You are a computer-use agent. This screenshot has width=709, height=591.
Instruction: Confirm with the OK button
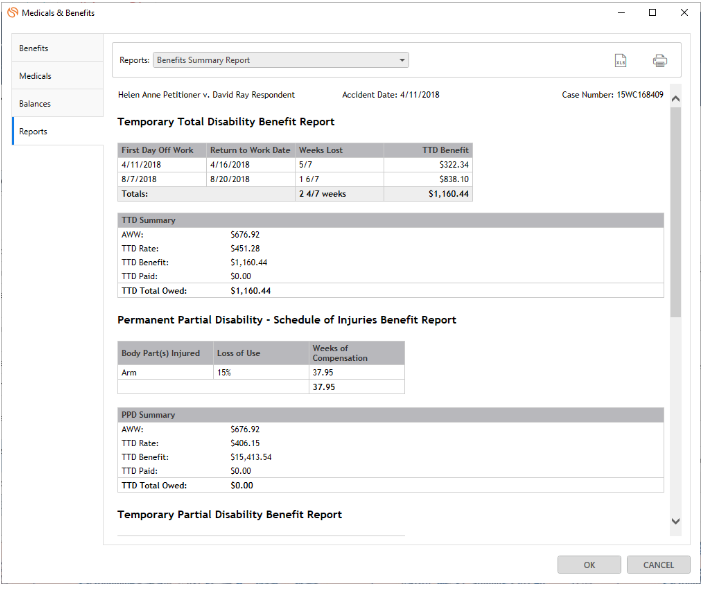[589, 565]
